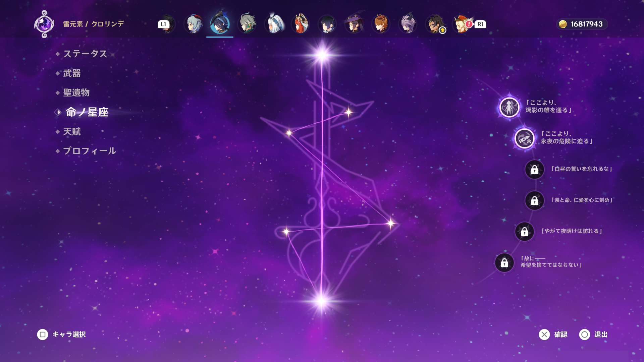Click the 確認 label
This screenshot has height=362, width=644.
561,335
